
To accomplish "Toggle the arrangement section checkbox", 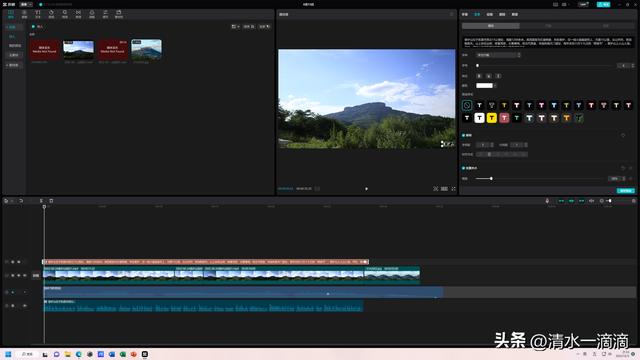I will (x=463, y=135).
